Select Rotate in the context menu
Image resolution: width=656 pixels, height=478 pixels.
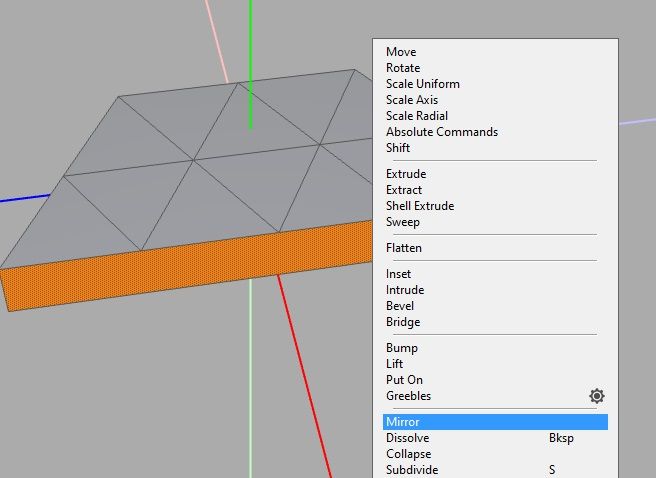[x=403, y=68]
